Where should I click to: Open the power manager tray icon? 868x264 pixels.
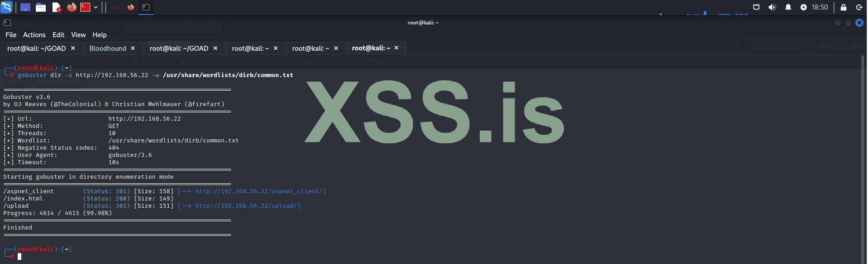pos(804,7)
